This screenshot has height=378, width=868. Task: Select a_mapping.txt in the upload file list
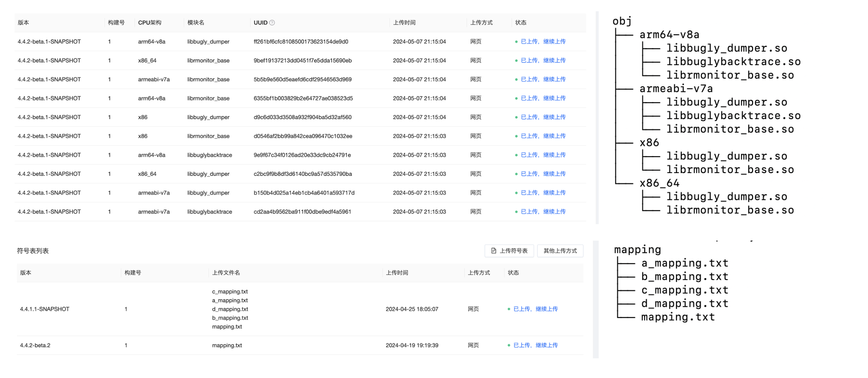(230, 301)
